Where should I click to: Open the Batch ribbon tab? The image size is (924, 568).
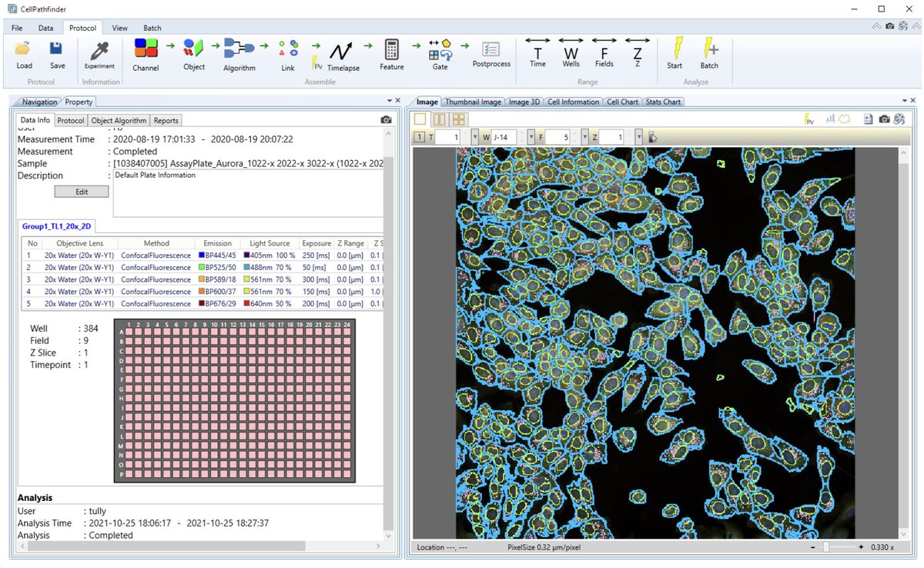152,28
